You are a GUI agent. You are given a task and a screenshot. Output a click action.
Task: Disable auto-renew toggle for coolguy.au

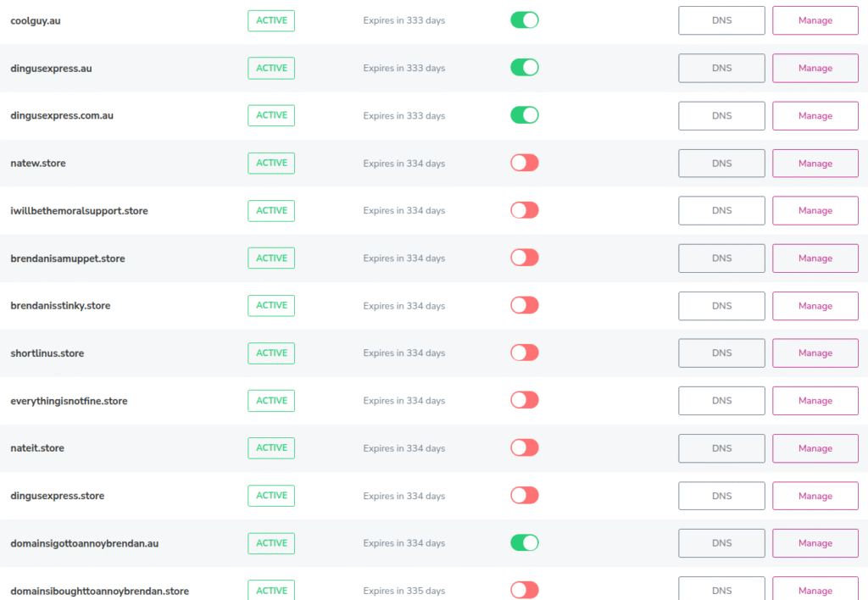[524, 20]
